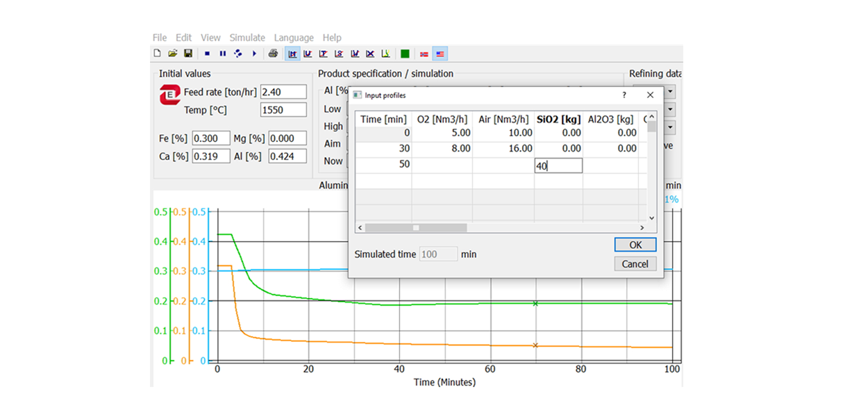Expand the bottom dropdown under Refining data

[x=670, y=128]
